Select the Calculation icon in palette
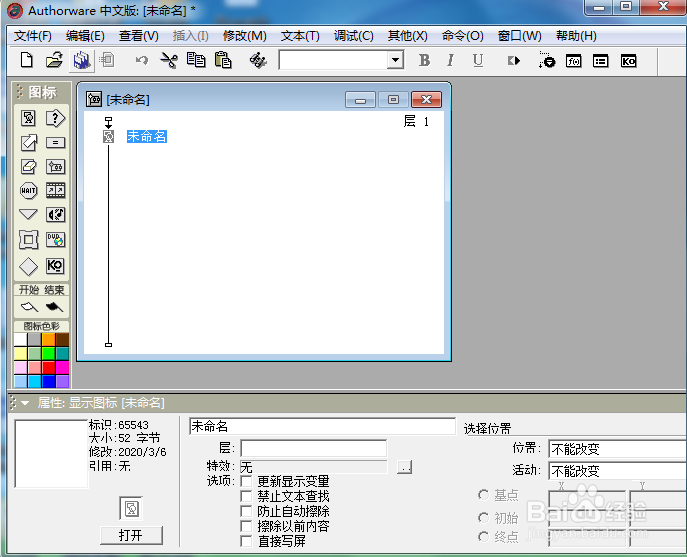The image size is (687, 557). pyautogui.click(x=55, y=142)
